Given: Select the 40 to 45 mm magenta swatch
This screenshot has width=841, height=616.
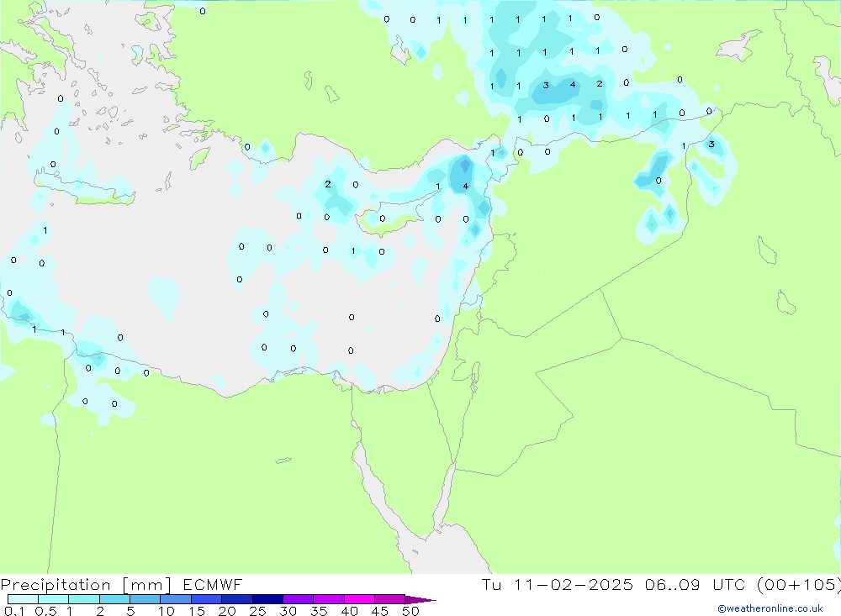Looking at the screenshot, I should 359,599.
